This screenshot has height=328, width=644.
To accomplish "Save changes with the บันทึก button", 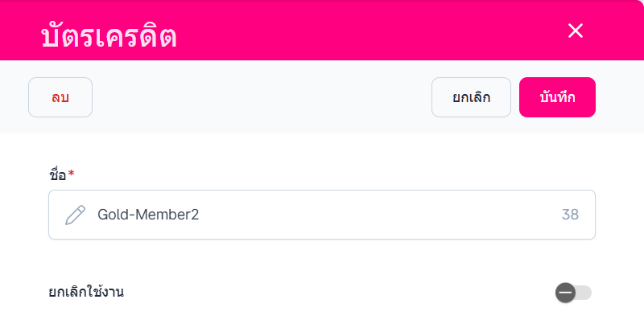I will click(557, 97).
